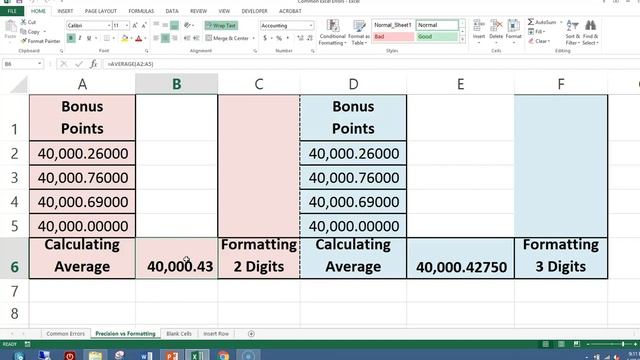Open Sort & Filter menu
This screenshot has width=640, height=360.
(x=572, y=32)
